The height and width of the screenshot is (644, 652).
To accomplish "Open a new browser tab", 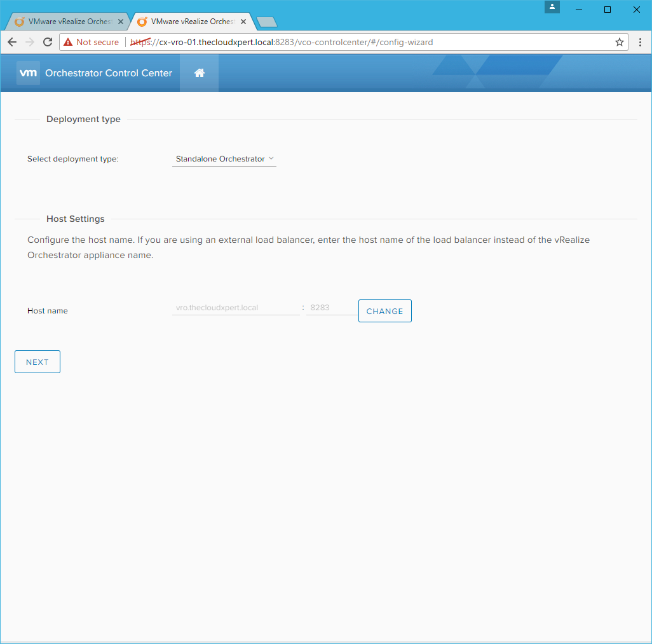I will 267,22.
